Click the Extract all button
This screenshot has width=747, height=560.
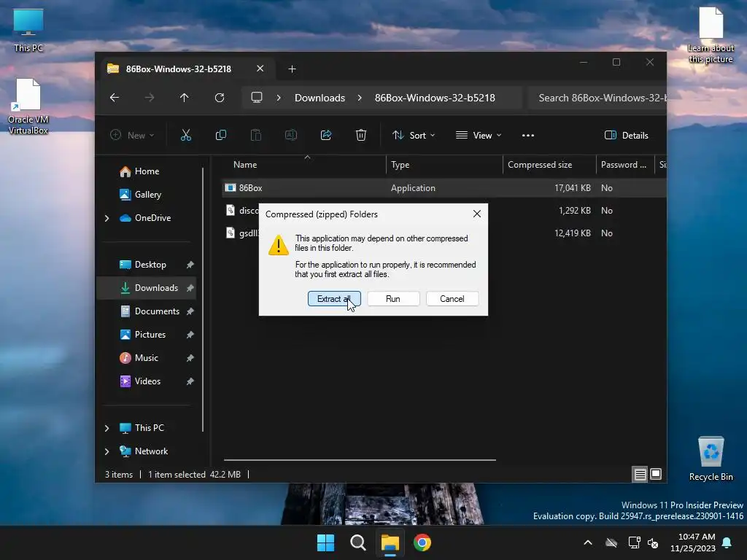pos(334,299)
